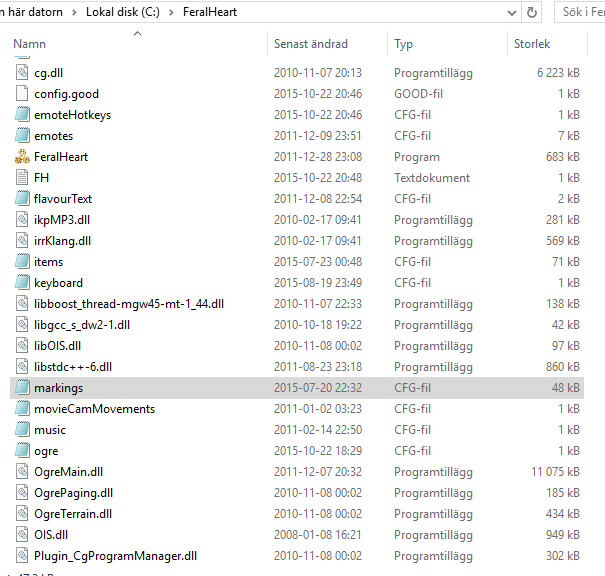The image size is (605, 576).
Task: Click the type label Textdokument
Action: (432, 177)
